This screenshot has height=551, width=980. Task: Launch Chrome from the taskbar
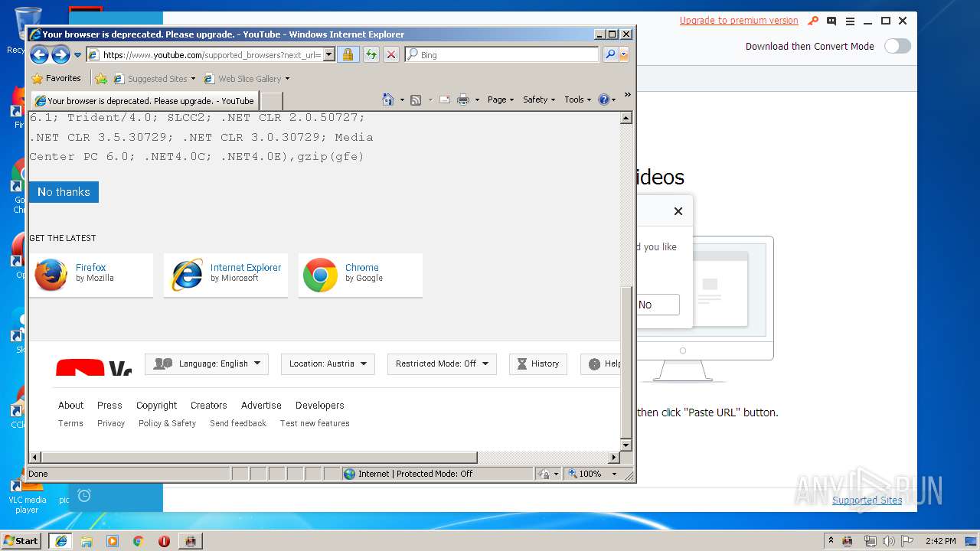[x=138, y=540]
